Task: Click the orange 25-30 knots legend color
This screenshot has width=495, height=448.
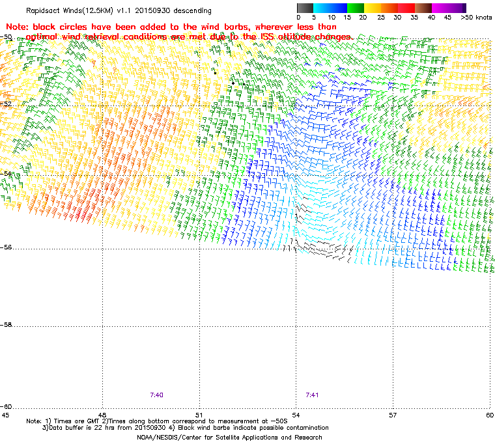Action: coord(389,8)
